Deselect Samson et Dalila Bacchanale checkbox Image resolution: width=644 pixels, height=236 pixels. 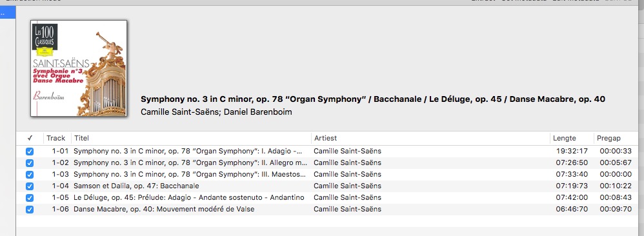pyautogui.click(x=30, y=186)
